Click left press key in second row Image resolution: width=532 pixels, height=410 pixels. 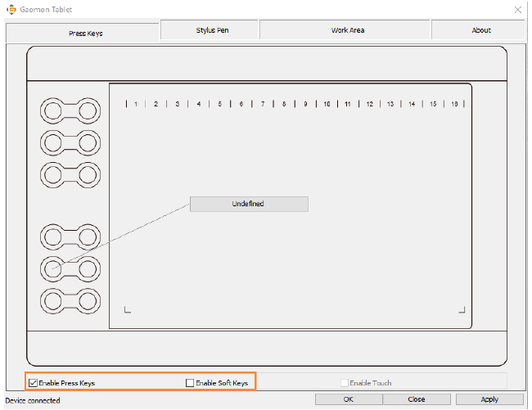pyautogui.click(x=53, y=142)
